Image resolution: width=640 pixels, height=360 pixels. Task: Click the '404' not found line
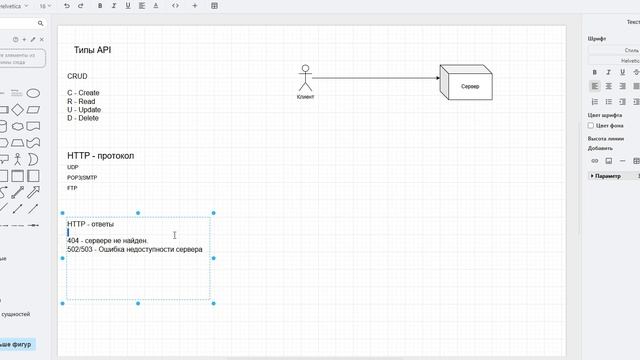pyautogui.click(x=107, y=241)
